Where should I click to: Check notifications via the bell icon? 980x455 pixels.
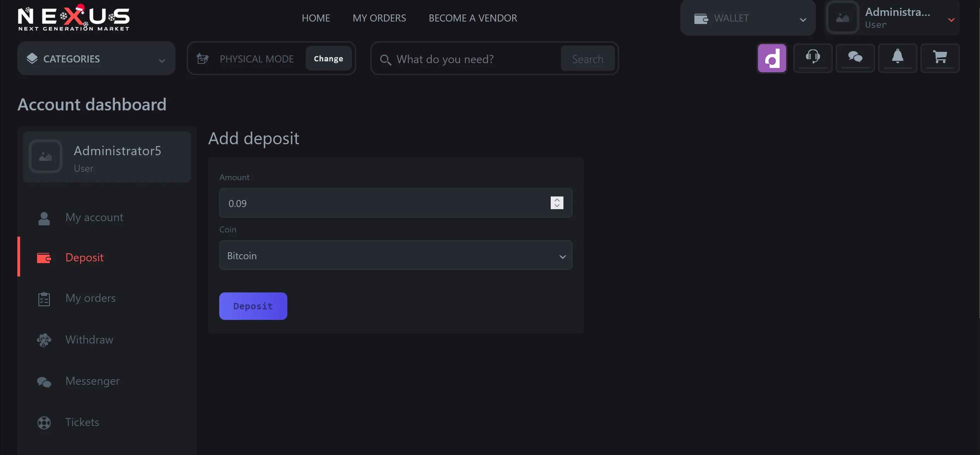898,58
